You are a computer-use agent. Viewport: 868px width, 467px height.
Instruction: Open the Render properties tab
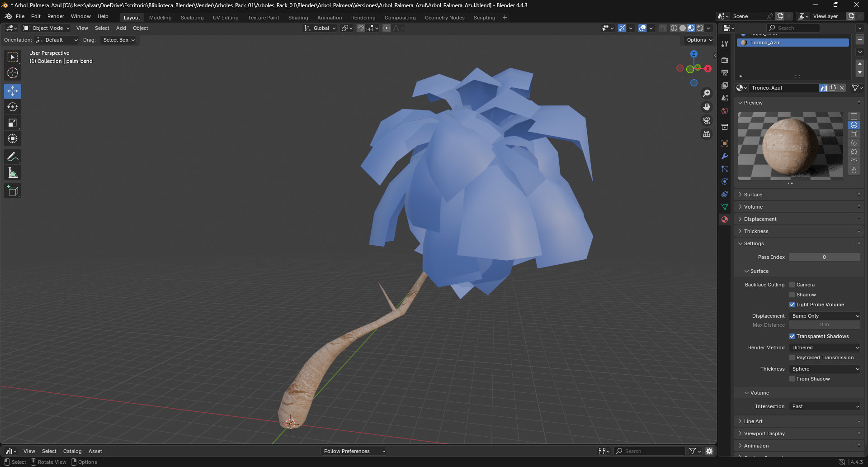(x=725, y=60)
